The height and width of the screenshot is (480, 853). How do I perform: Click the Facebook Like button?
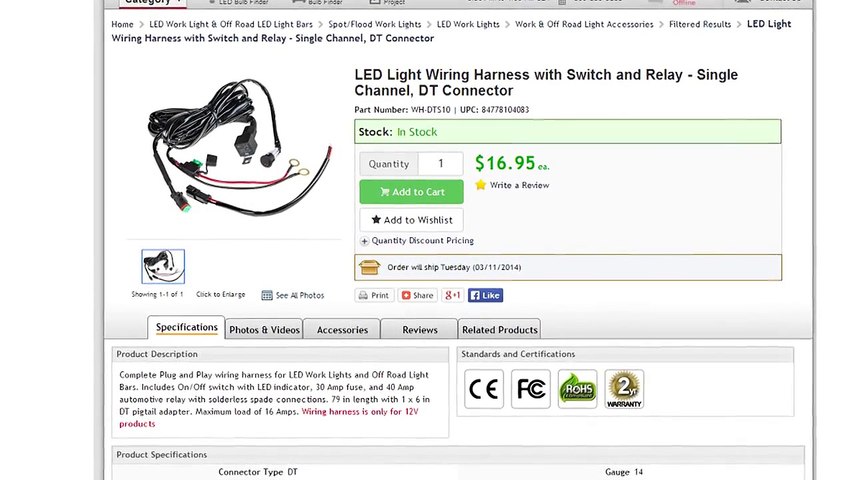click(x=485, y=296)
